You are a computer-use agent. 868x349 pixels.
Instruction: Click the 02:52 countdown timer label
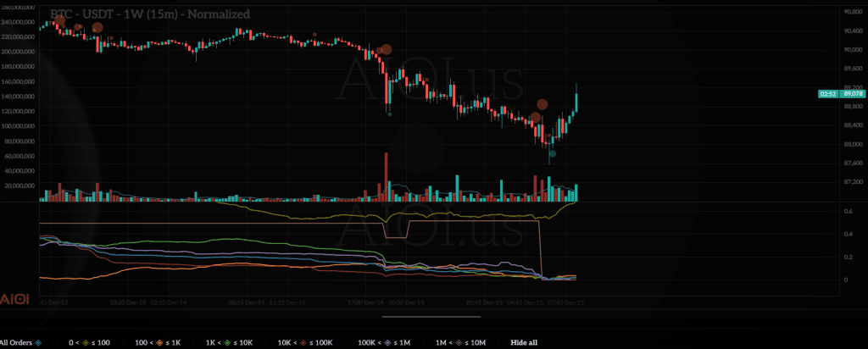coord(828,94)
